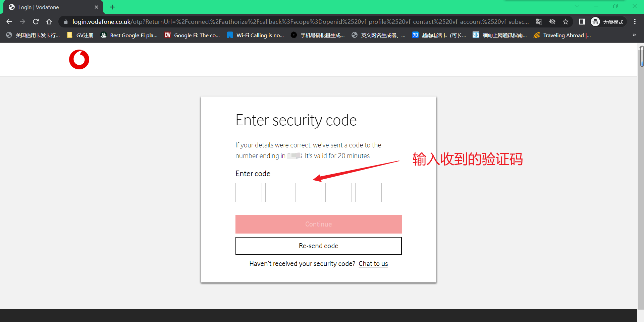Click the browser home icon
Image resolution: width=644 pixels, height=322 pixels.
(49, 21)
